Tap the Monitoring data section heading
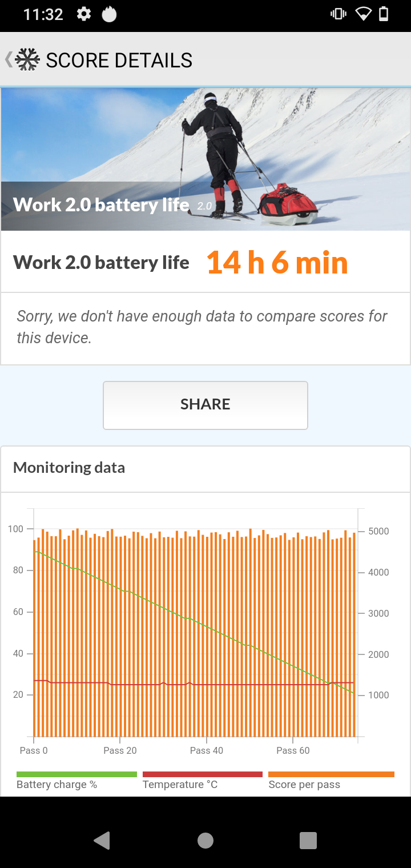Screen dimensions: 411x868 [69, 468]
